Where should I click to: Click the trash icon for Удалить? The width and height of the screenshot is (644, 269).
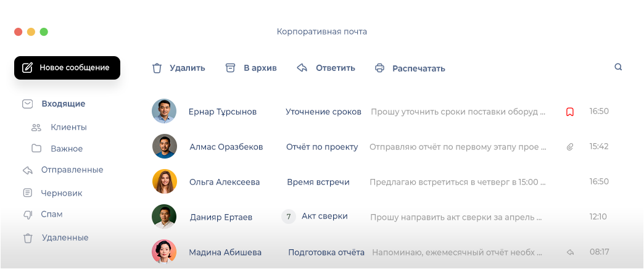pyautogui.click(x=157, y=68)
